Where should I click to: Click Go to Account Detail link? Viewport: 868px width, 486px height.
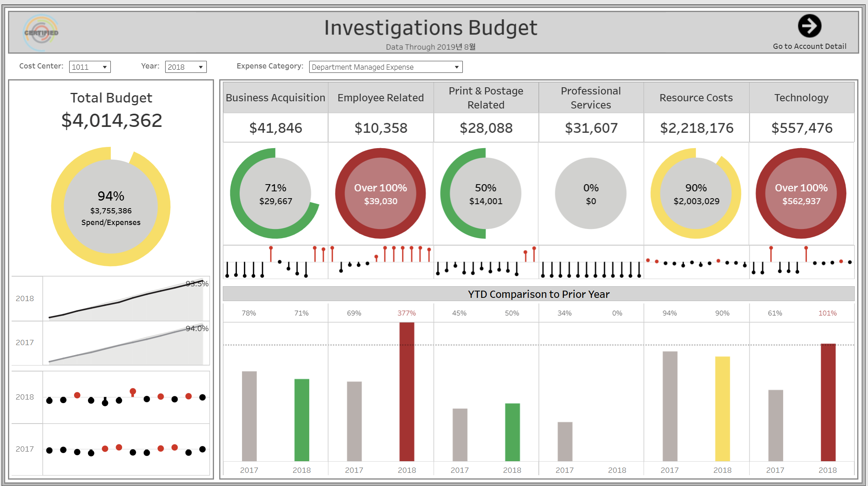[x=809, y=46]
